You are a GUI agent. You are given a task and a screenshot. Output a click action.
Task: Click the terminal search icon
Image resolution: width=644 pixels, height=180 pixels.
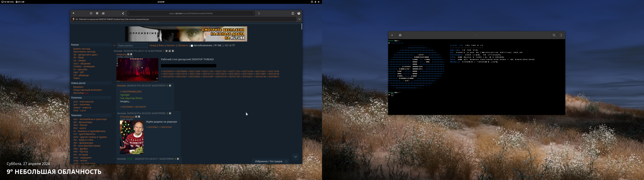tap(554, 35)
